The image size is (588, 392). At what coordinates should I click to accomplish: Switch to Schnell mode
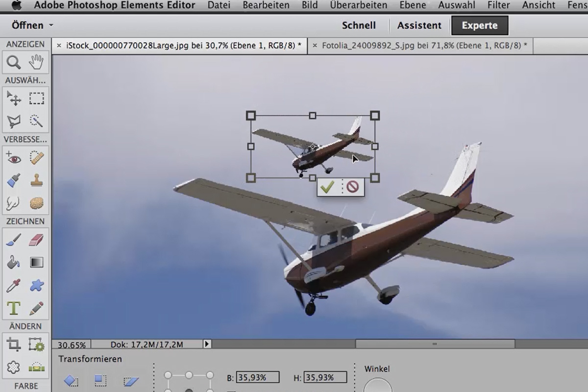(359, 25)
